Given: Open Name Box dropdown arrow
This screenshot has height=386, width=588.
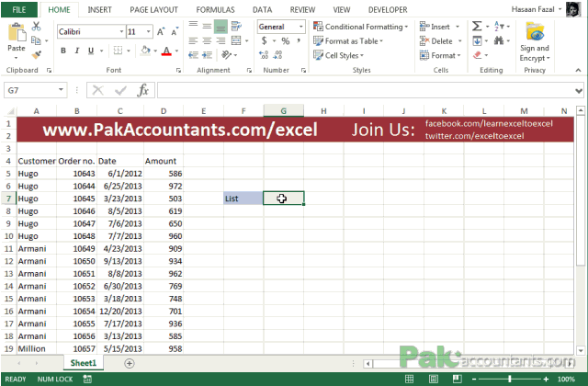Looking at the screenshot, I should click(x=61, y=90).
